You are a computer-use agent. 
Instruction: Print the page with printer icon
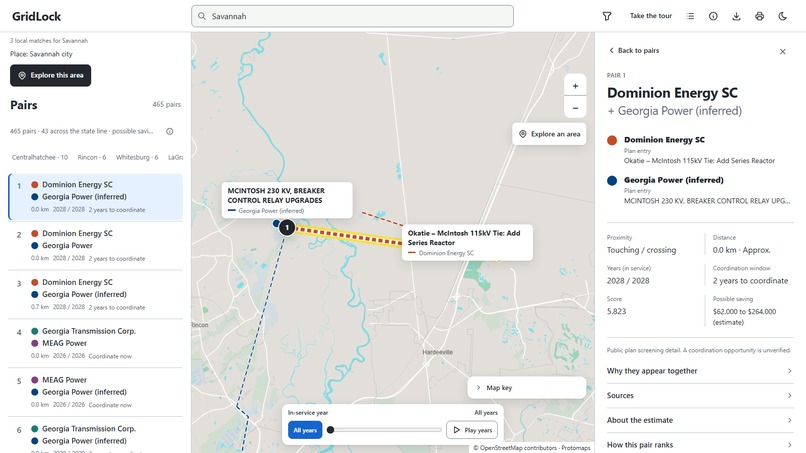759,16
